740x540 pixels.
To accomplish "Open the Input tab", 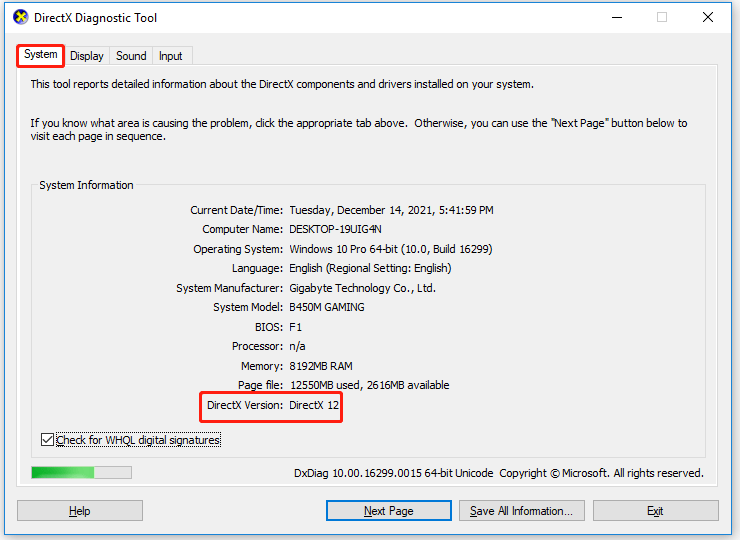I will (x=170, y=56).
